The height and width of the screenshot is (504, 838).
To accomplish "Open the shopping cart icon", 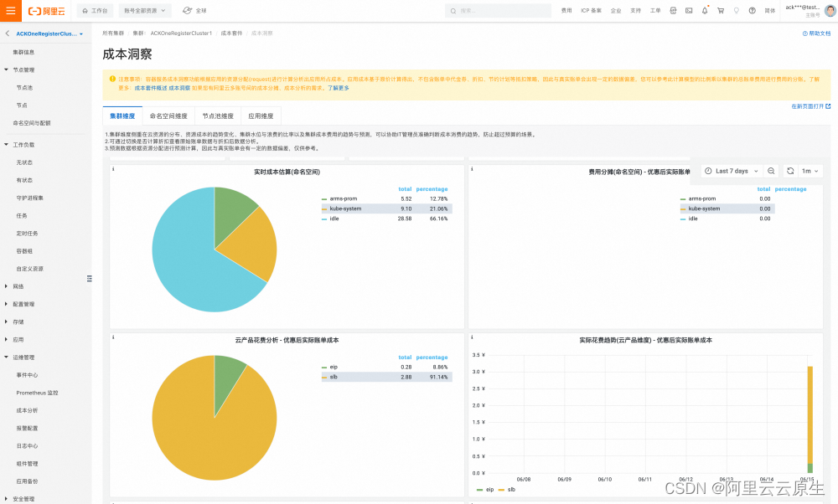I will (721, 11).
